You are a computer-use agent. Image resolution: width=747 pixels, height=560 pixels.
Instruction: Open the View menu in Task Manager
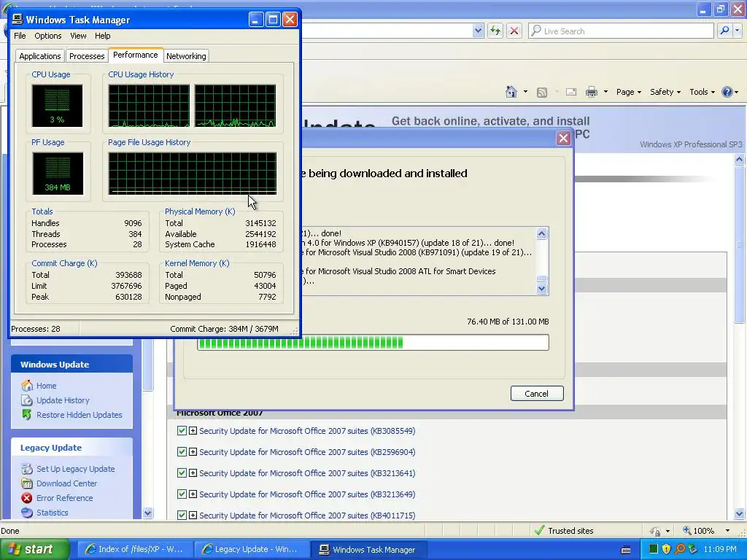coord(78,36)
